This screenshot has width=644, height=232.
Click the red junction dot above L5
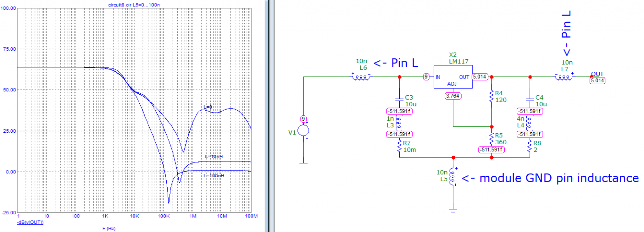pos(453,157)
